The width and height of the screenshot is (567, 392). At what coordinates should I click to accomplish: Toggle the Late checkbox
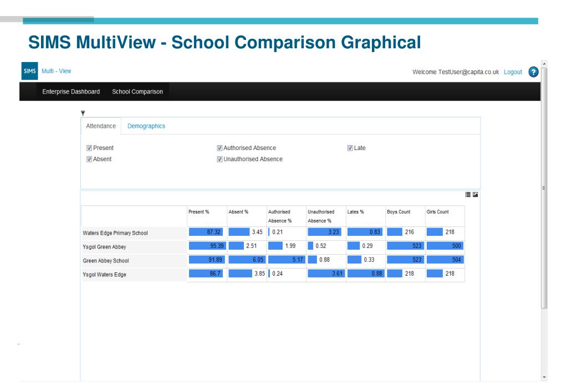350,148
